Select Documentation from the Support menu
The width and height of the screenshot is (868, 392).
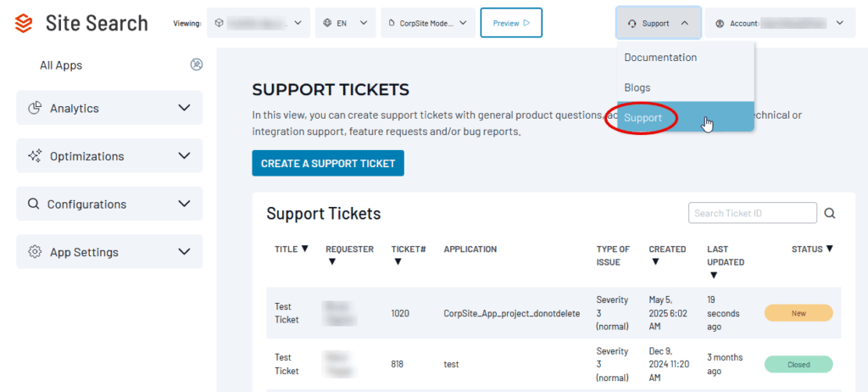660,58
